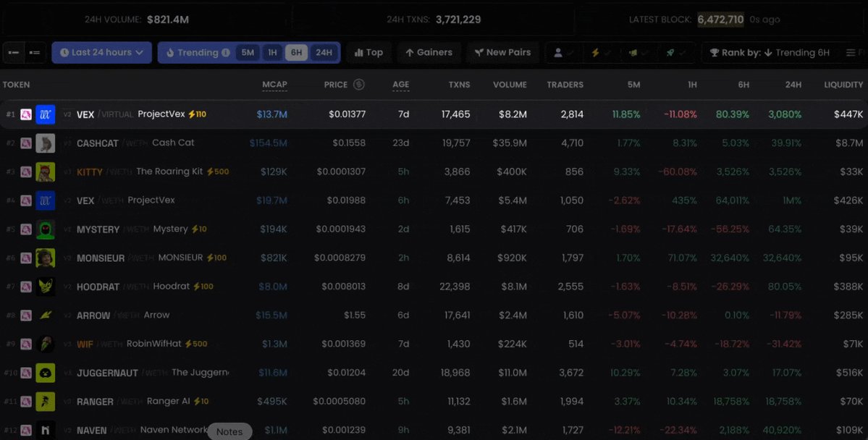Select the 5M trending timeframe

(248, 53)
